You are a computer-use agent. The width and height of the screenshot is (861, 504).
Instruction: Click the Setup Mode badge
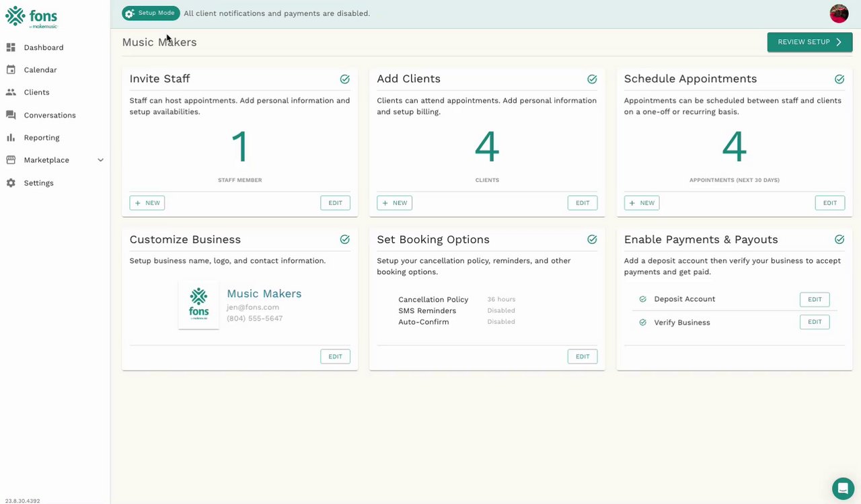[151, 13]
